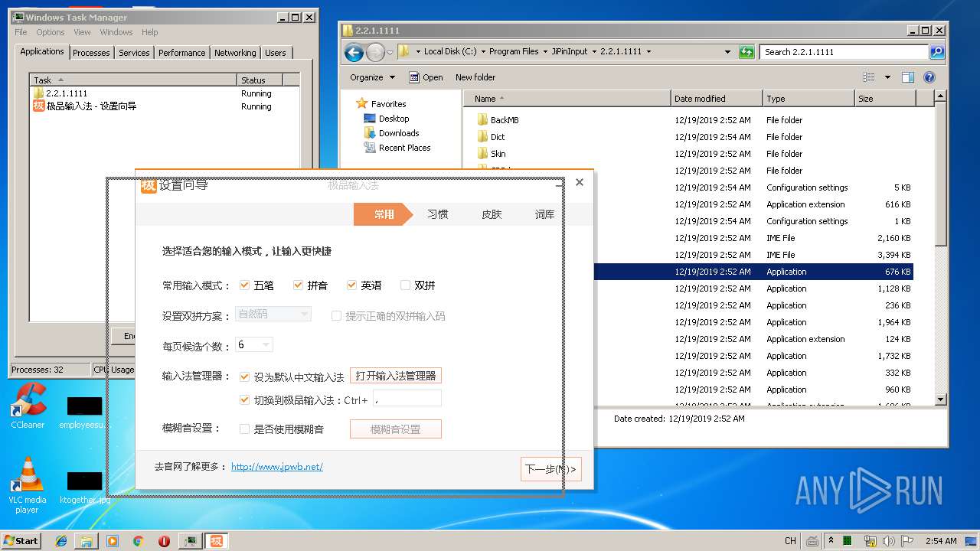This screenshot has height=551, width=980.
Task: Enable 是否使用模糊音 checkbox
Action: coord(245,429)
